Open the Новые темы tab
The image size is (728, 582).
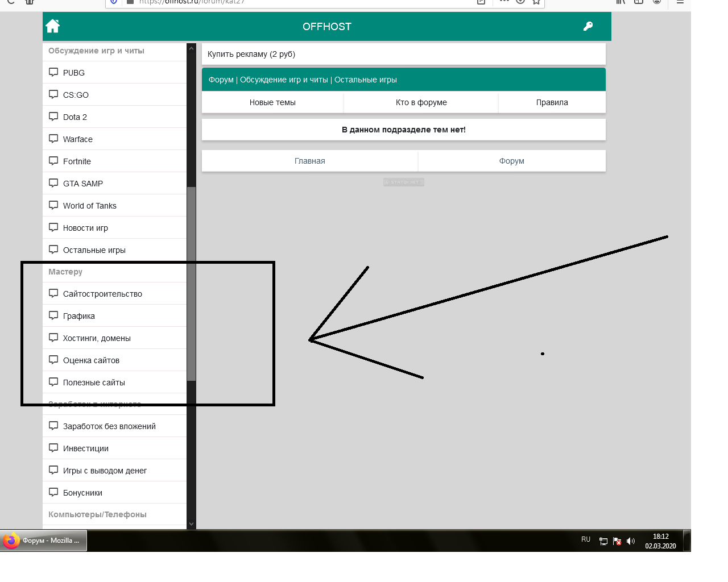(x=272, y=102)
